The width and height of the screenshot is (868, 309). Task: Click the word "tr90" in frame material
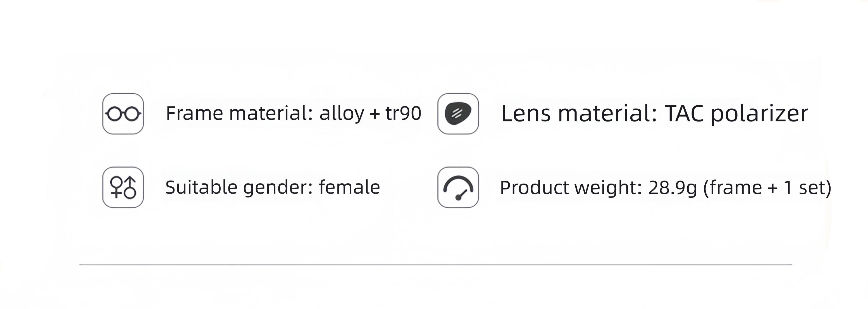[403, 113]
